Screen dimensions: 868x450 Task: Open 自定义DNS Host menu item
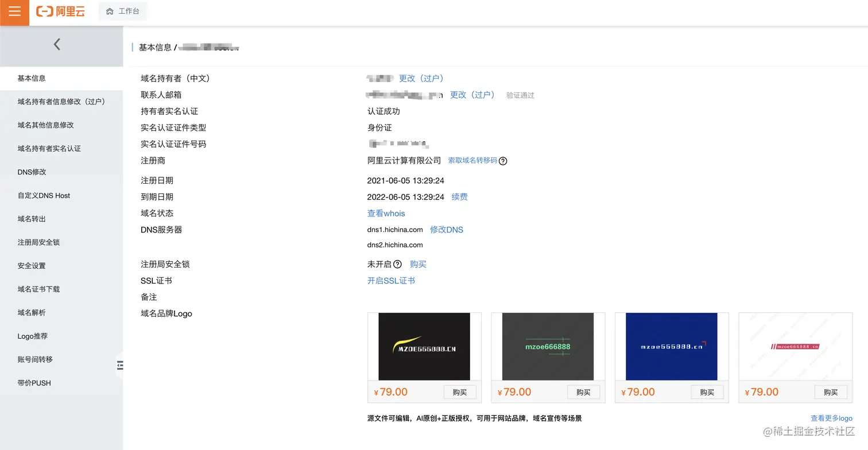[x=61, y=196]
